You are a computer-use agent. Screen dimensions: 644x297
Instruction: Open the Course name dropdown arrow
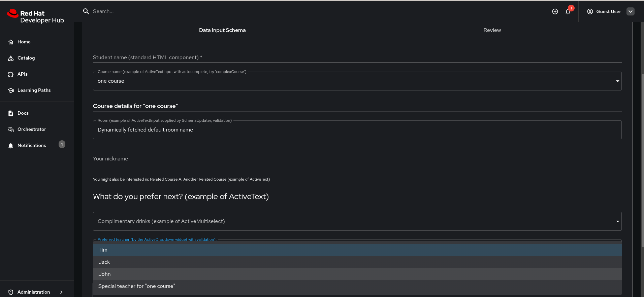click(617, 81)
